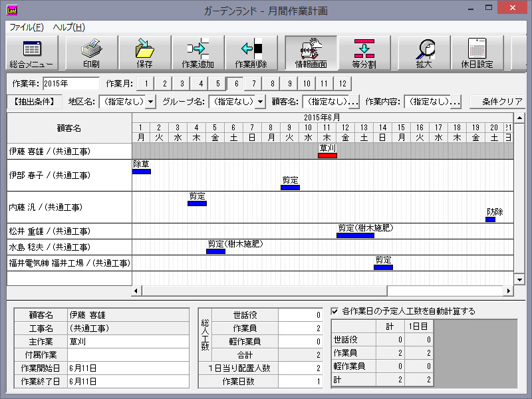532x399 pixels.
Task: Open the ファイル(F) menu
Action: tap(27, 27)
